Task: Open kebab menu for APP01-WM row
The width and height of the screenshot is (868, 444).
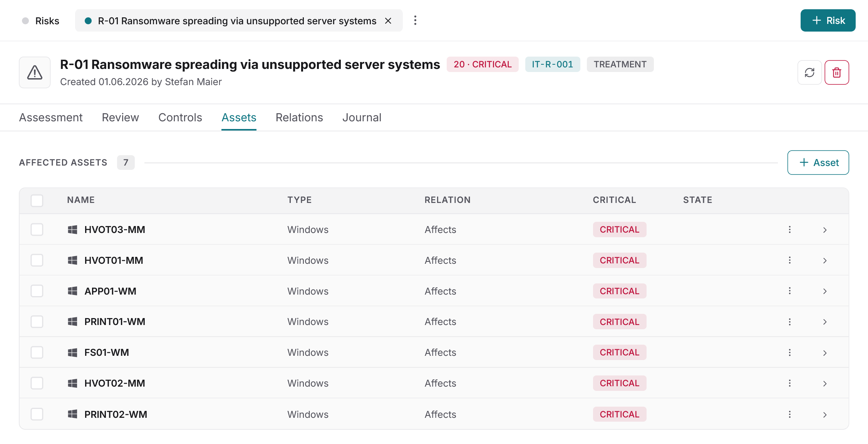Action: click(x=789, y=291)
